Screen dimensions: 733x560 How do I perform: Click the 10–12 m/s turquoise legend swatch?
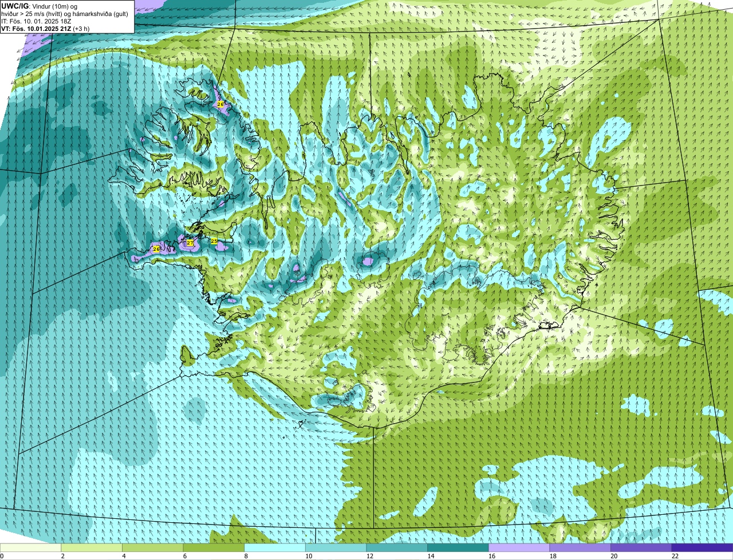336,547
